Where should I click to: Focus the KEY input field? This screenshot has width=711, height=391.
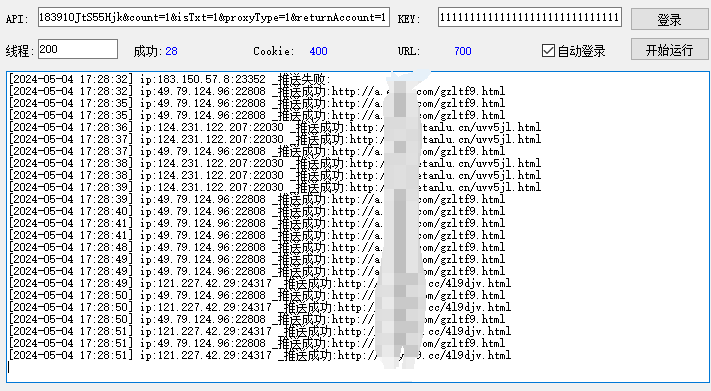(530, 17)
